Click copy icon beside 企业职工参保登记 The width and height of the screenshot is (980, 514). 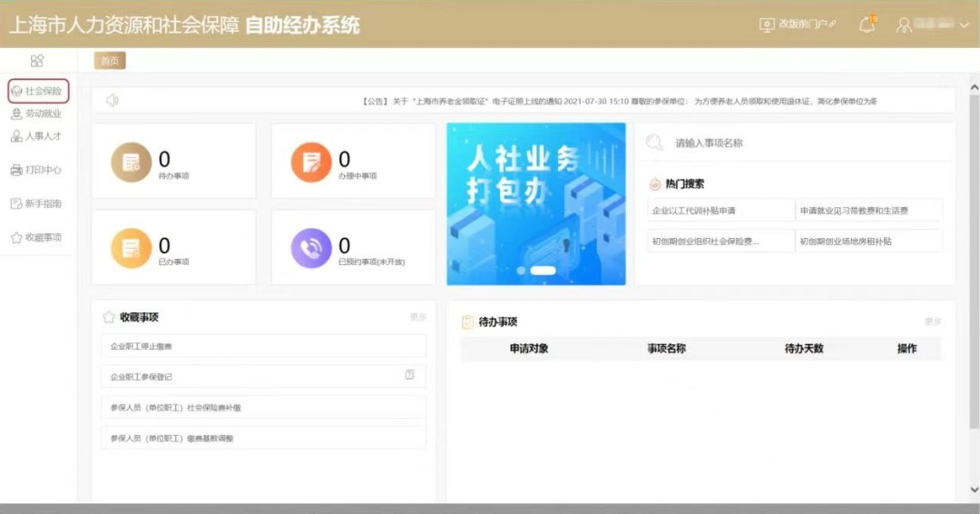tap(410, 375)
